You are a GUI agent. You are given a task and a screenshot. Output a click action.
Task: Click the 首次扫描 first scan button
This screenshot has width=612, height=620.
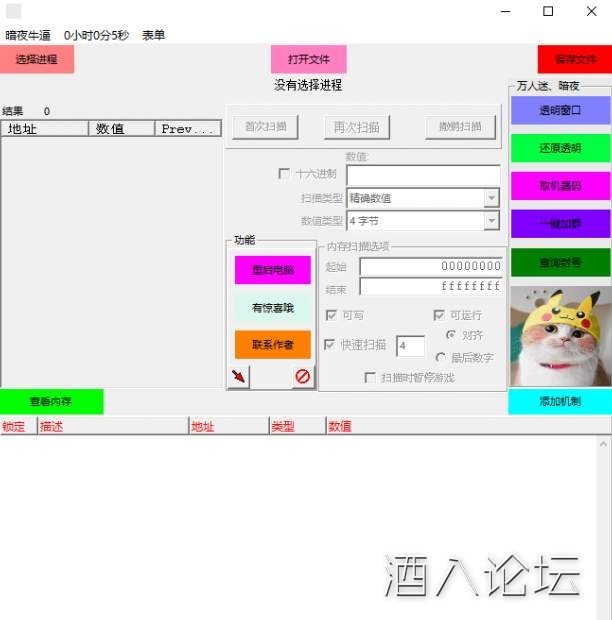pos(265,127)
